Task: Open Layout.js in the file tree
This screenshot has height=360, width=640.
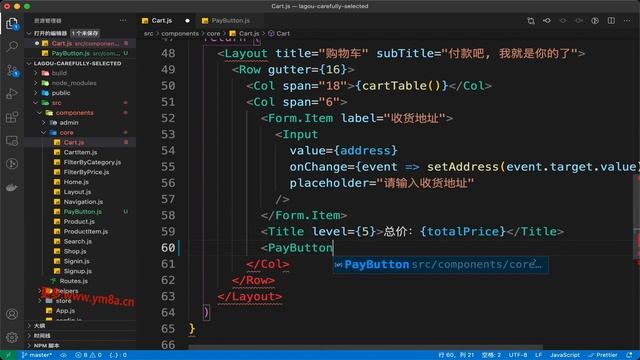Action: tap(77, 191)
